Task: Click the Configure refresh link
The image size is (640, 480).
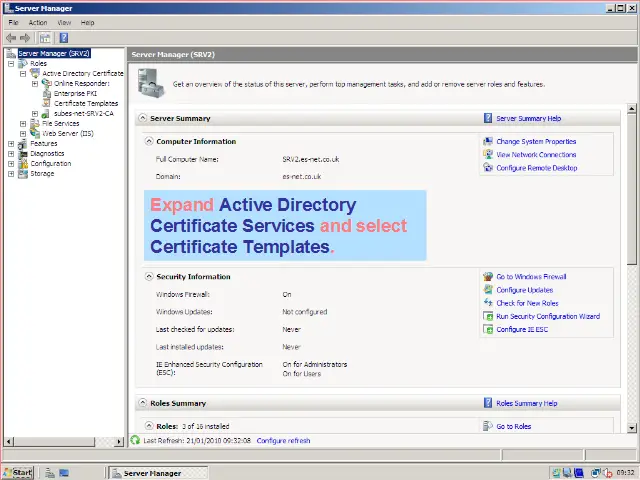Action: point(283,440)
